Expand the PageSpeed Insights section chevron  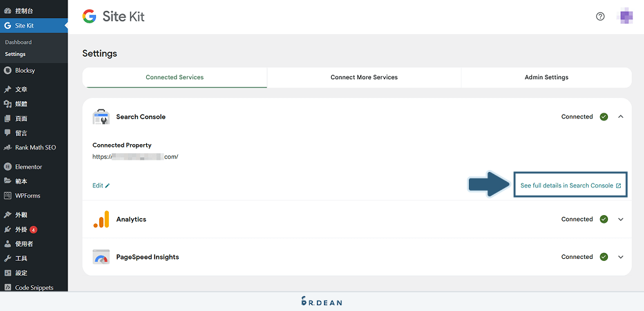(x=621, y=257)
